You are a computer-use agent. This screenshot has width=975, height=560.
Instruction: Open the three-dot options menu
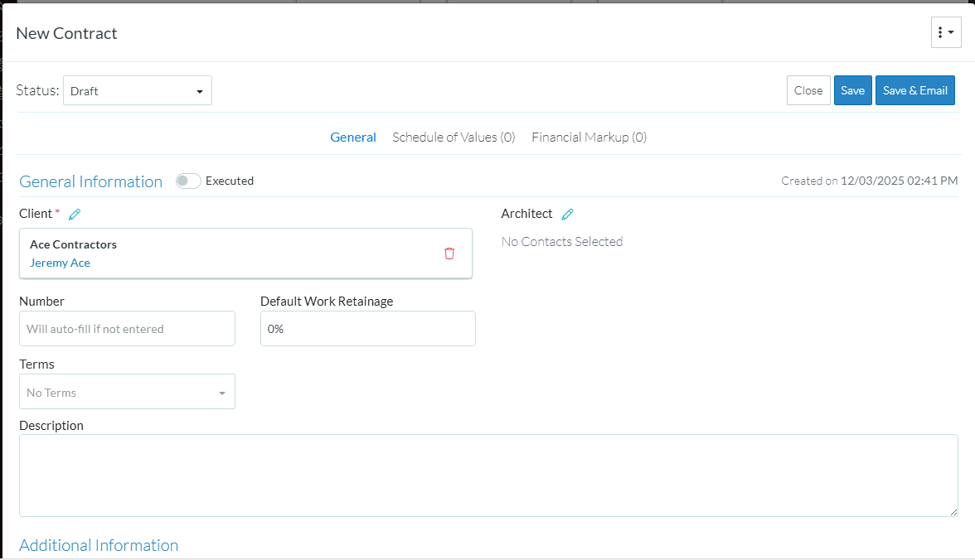tap(945, 32)
